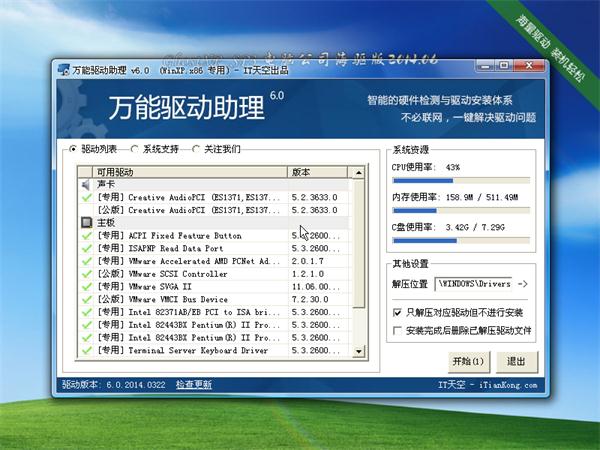
Task: Click the app icon in the title bar
Action: pos(62,71)
